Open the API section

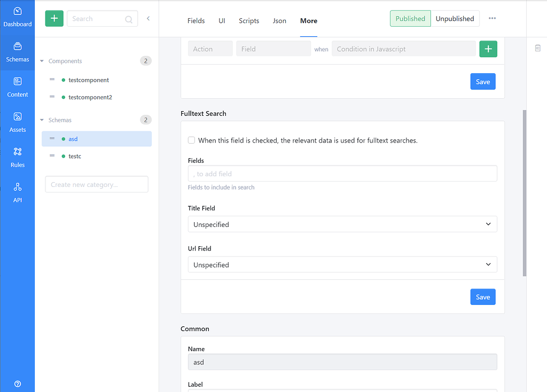coord(18,192)
